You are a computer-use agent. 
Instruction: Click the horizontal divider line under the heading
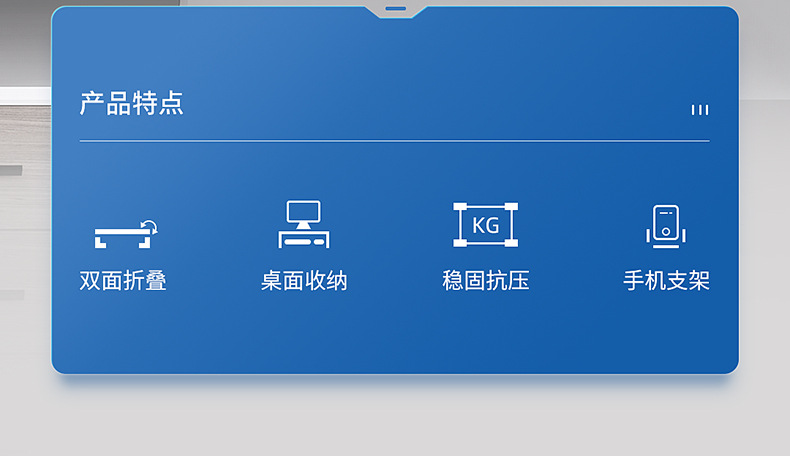click(x=394, y=141)
